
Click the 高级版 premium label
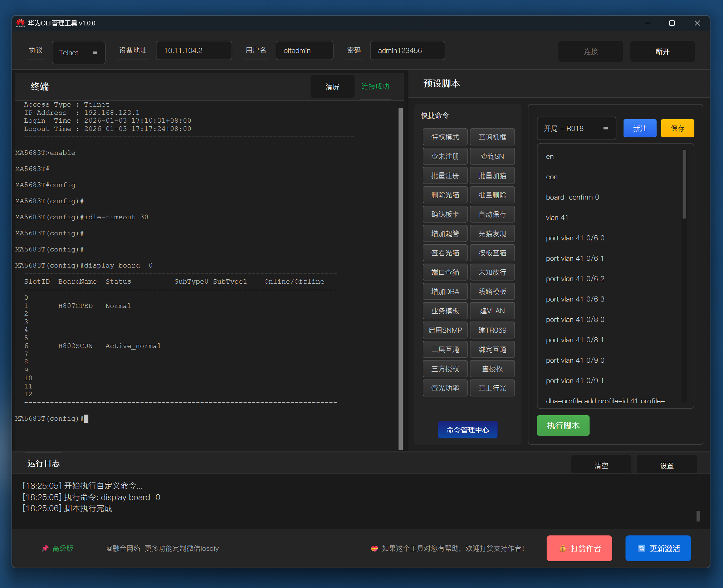click(63, 548)
